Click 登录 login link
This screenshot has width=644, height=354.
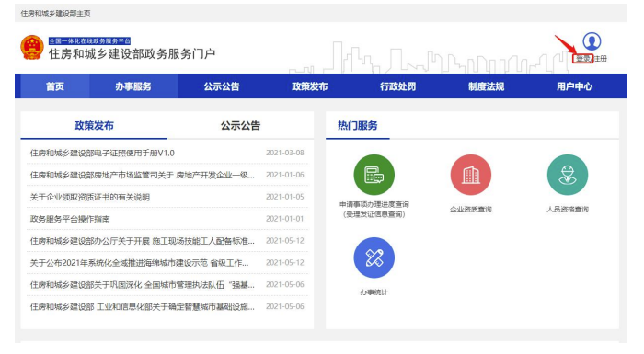tap(582, 59)
